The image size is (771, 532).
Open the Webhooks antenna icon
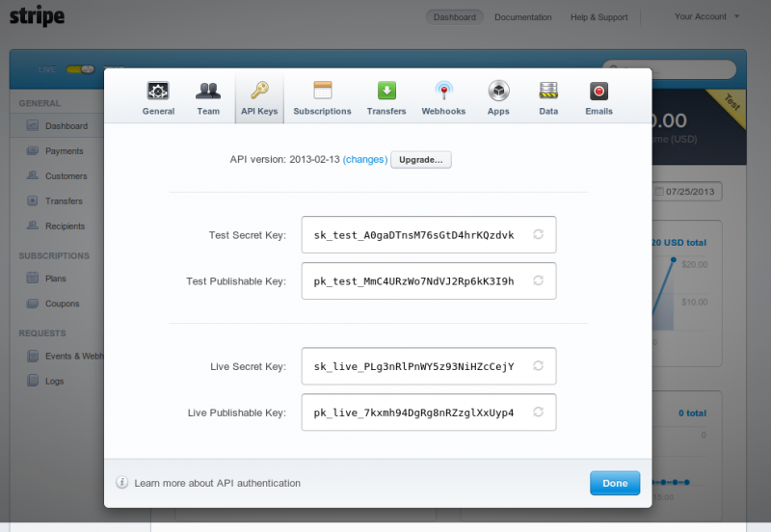(x=443, y=91)
